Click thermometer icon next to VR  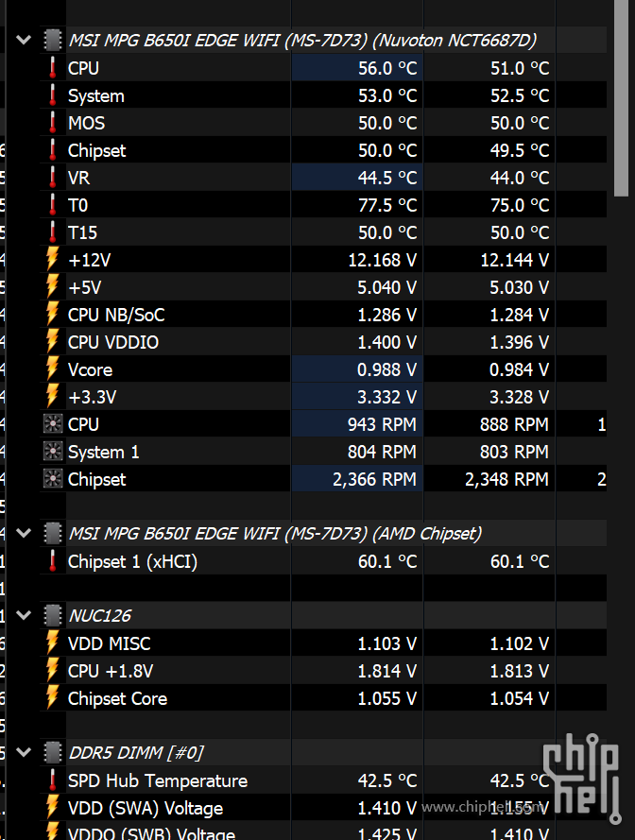[53, 178]
